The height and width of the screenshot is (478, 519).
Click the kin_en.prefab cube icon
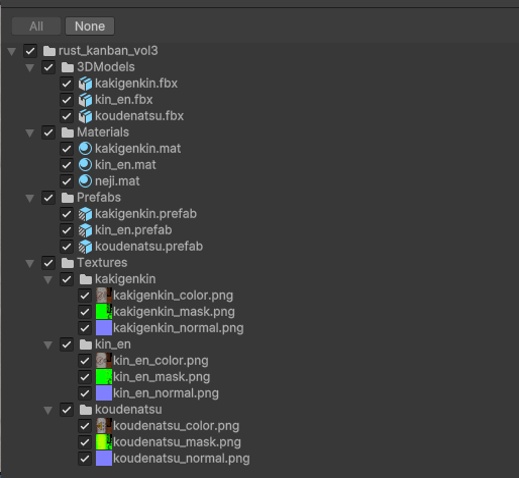85,230
